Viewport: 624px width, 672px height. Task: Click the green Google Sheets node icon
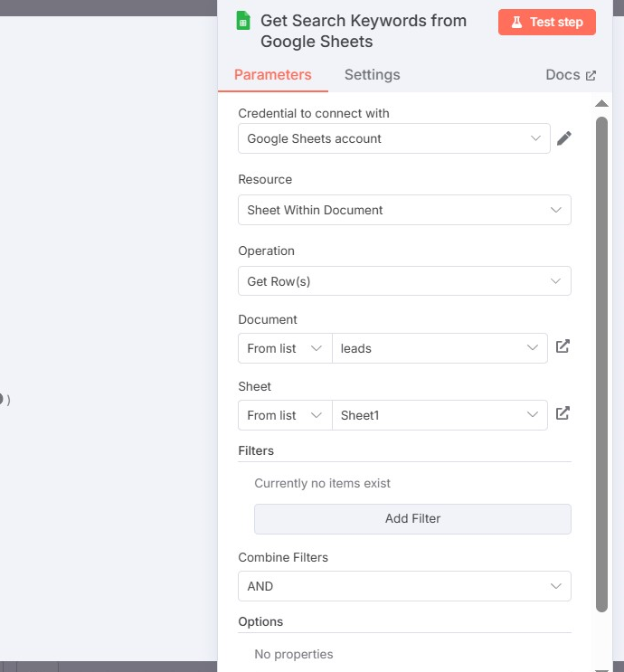coord(243,21)
